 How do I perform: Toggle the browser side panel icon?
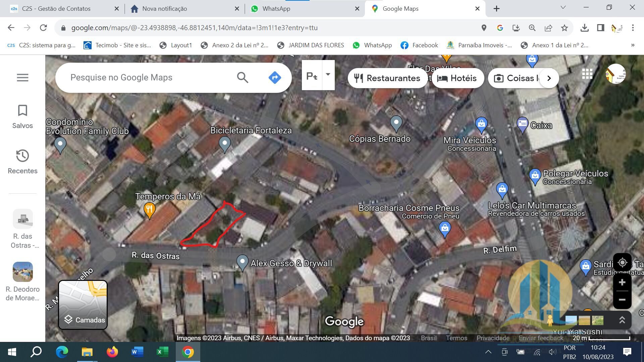[x=600, y=28]
